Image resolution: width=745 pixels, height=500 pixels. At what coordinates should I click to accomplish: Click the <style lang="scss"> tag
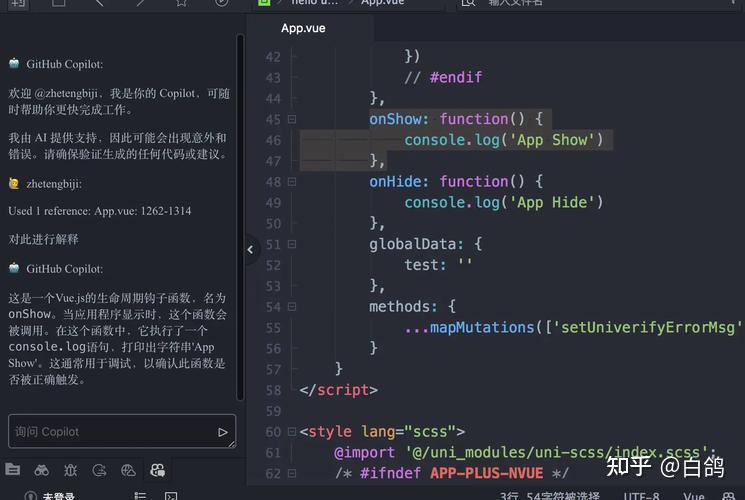[x=382, y=432]
